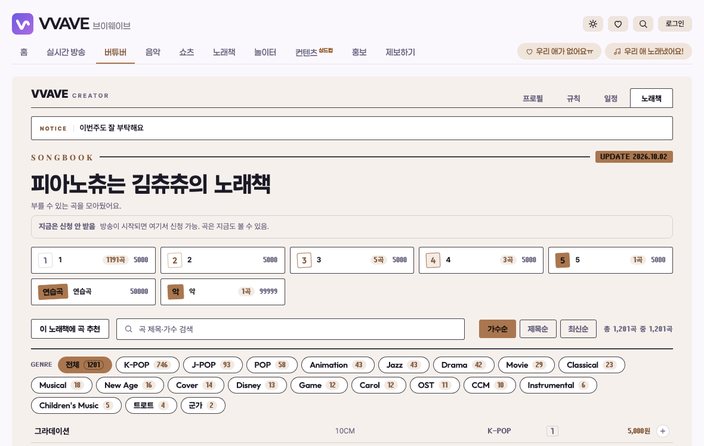Switch to the 일정 tab

tap(611, 98)
